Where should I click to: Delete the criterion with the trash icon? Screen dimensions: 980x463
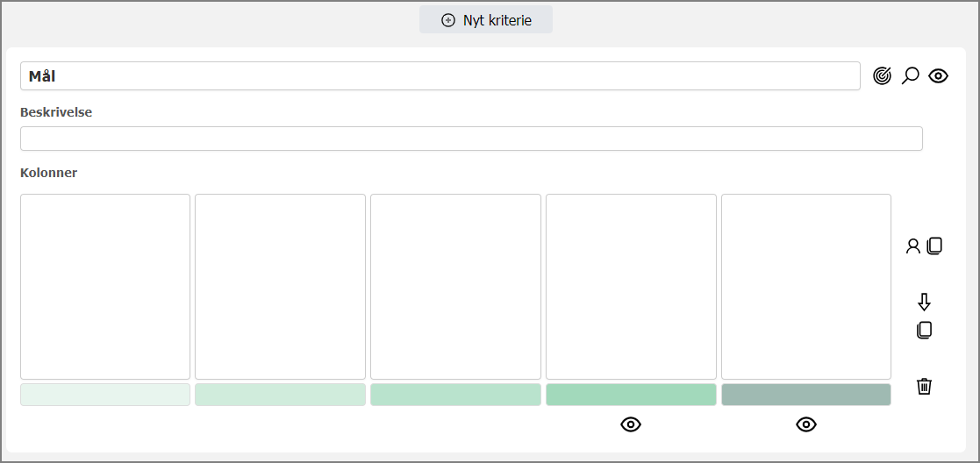(925, 386)
